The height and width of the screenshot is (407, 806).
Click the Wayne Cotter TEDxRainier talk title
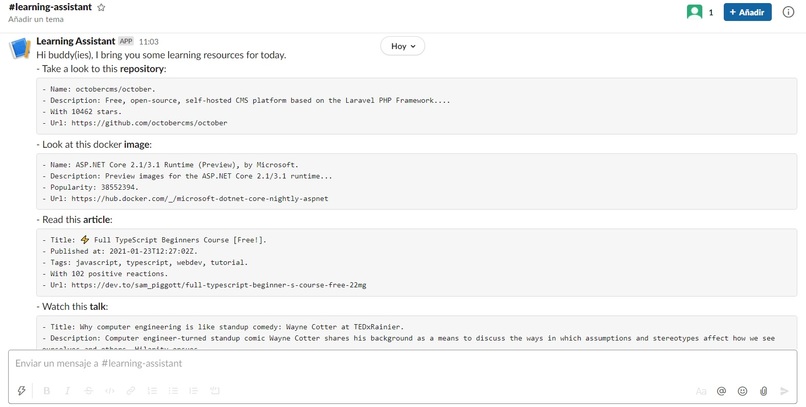point(223,327)
